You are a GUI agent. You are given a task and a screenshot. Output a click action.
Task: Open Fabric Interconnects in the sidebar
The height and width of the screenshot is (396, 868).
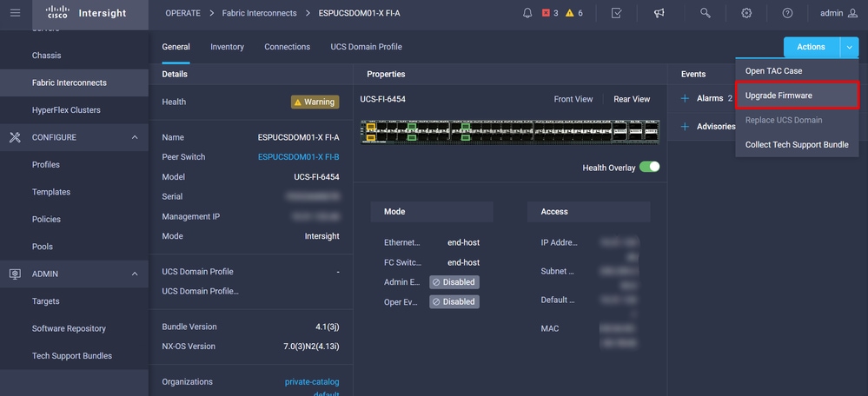click(x=74, y=82)
